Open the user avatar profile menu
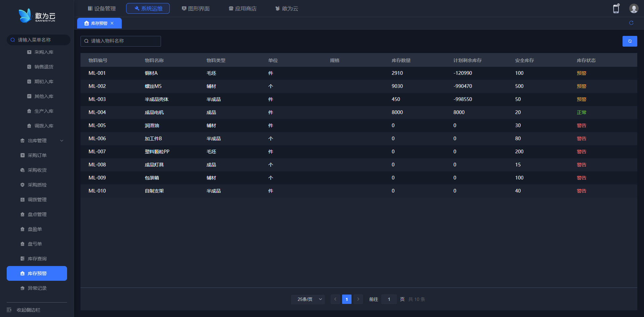 pos(634,9)
